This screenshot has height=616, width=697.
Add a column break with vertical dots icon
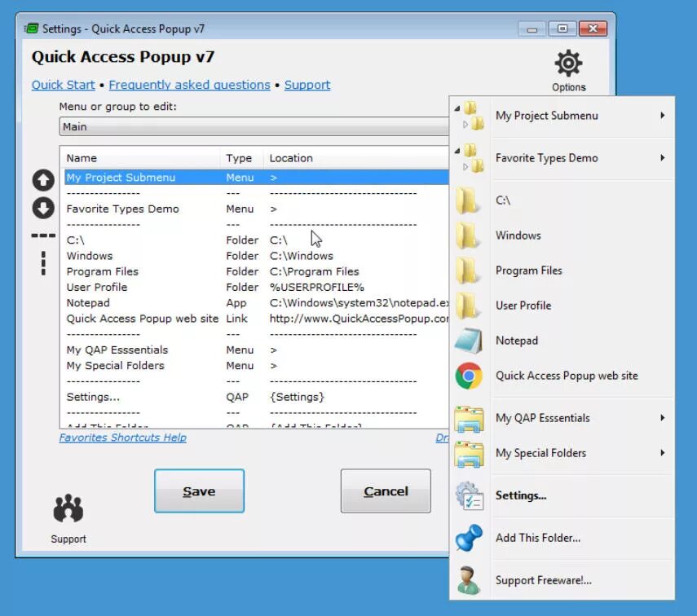click(43, 263)
